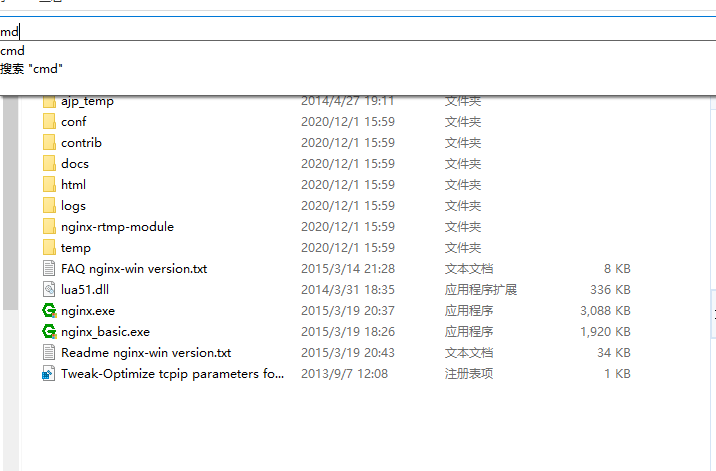
Task: Click the Readme nginx-win version.txt file icon
Action: [49, 353]
